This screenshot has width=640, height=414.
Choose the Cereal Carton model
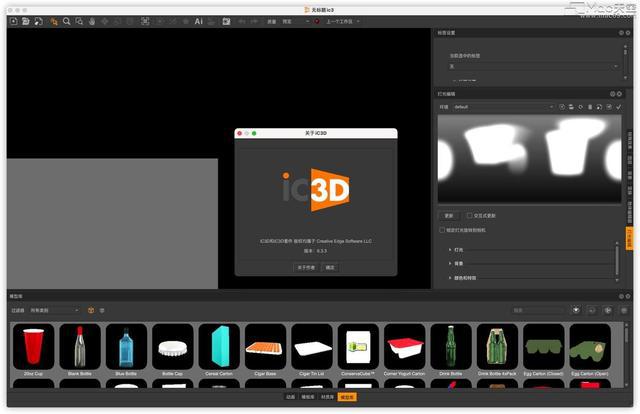[x=219, y=347]
